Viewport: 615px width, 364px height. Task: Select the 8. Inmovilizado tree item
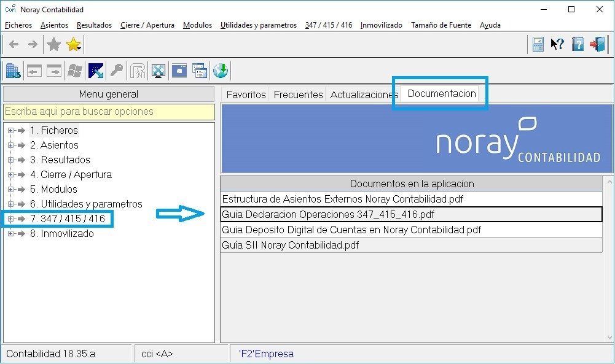click(62, 233)
